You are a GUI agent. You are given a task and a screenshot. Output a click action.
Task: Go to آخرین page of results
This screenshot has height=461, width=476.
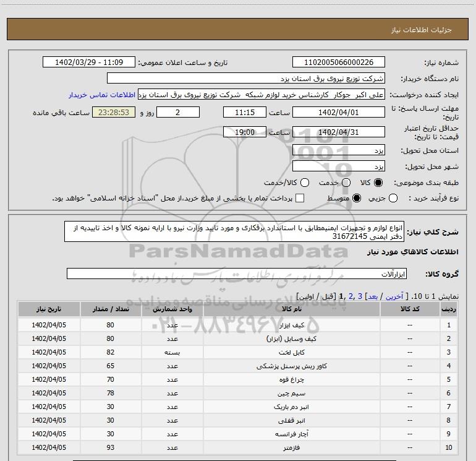point(394,296)
